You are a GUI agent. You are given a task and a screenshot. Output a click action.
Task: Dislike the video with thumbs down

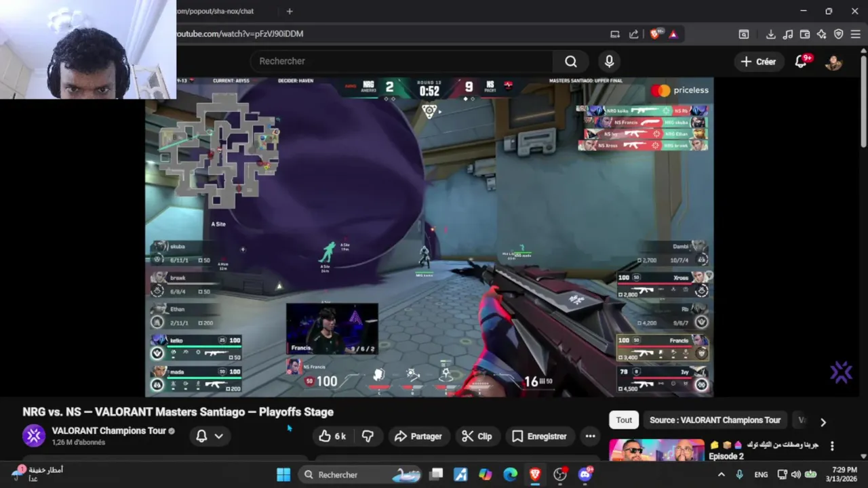(x=368, y=436)
